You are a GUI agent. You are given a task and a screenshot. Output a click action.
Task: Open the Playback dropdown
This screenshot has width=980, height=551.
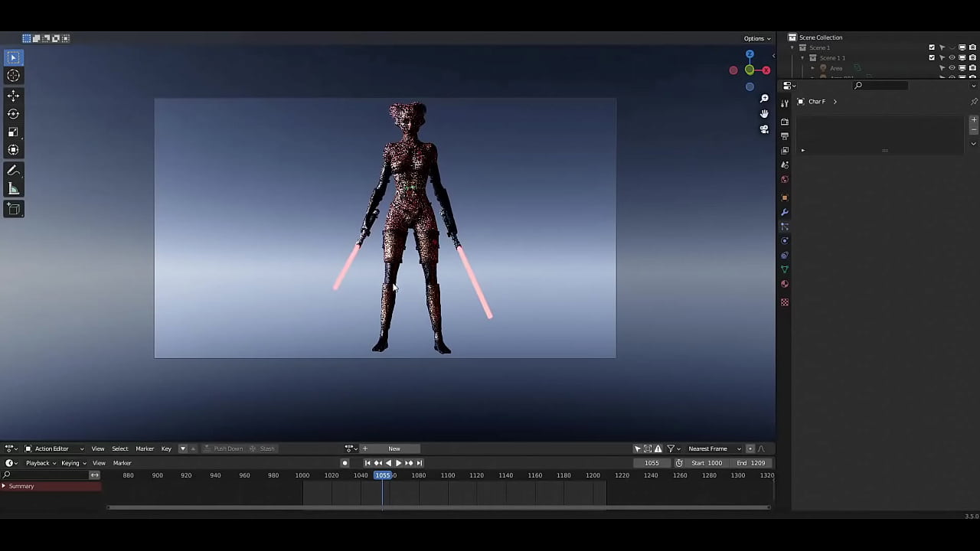pos(41,463)
